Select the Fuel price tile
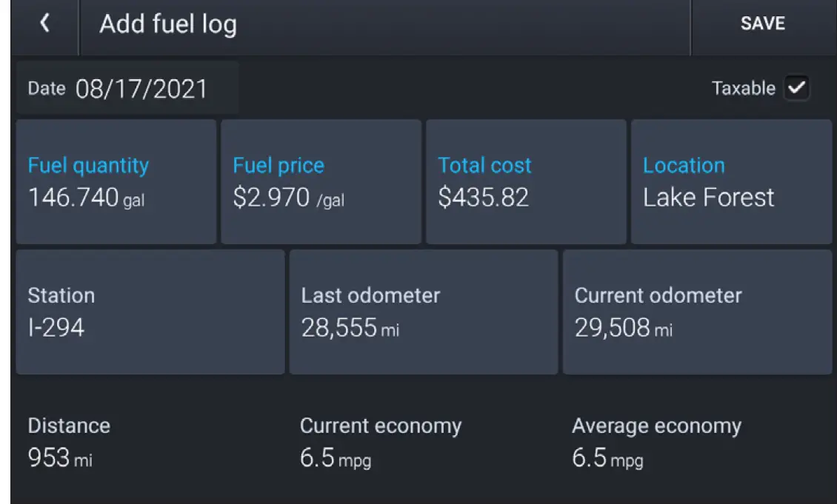 point(321,182)
